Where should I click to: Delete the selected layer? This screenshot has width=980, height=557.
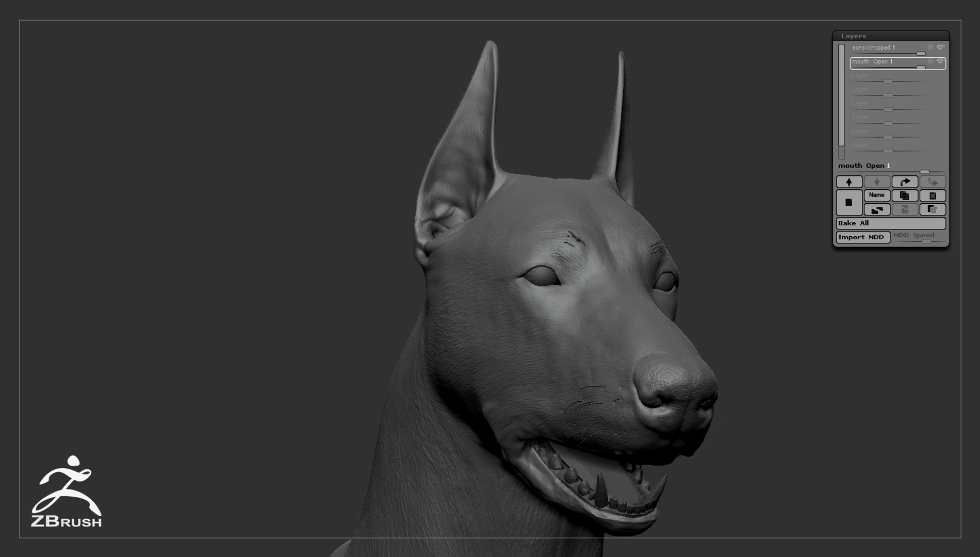click(933, 195)
